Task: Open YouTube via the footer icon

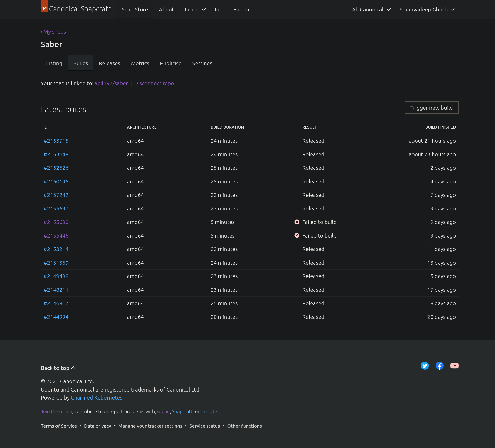Action: (x=455, y=365)
